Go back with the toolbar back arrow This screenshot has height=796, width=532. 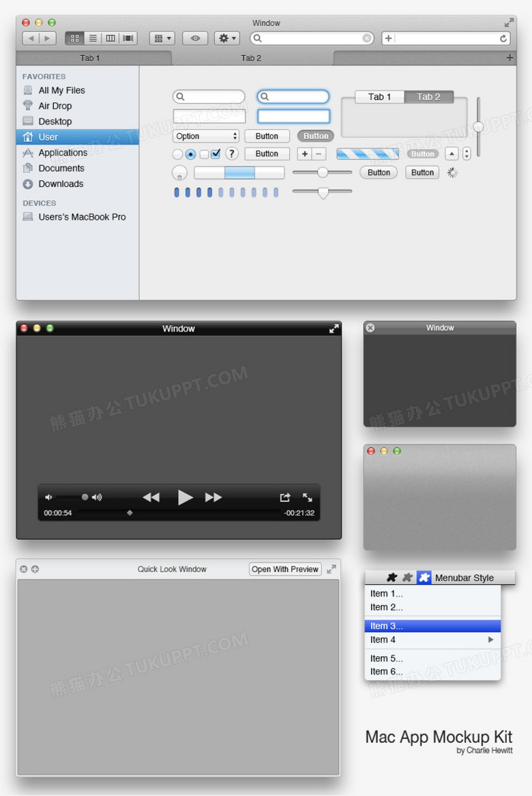[31, 39]
